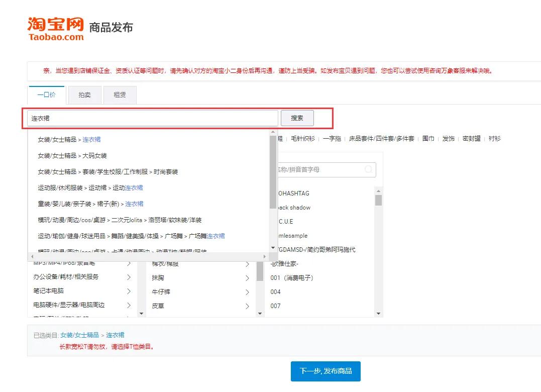Click the 下一步,发布商品 button
The width and height of the screenshot is (541, 392).
point(325,371)
